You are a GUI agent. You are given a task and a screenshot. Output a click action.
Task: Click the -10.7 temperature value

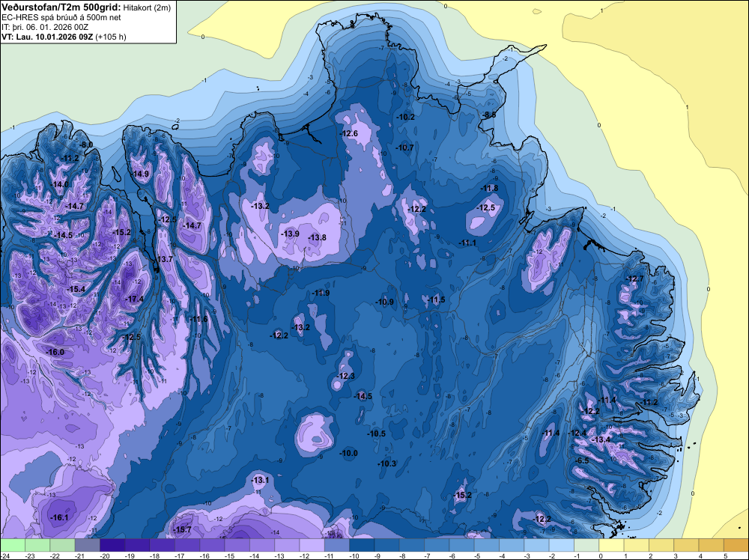pos(404,148)
